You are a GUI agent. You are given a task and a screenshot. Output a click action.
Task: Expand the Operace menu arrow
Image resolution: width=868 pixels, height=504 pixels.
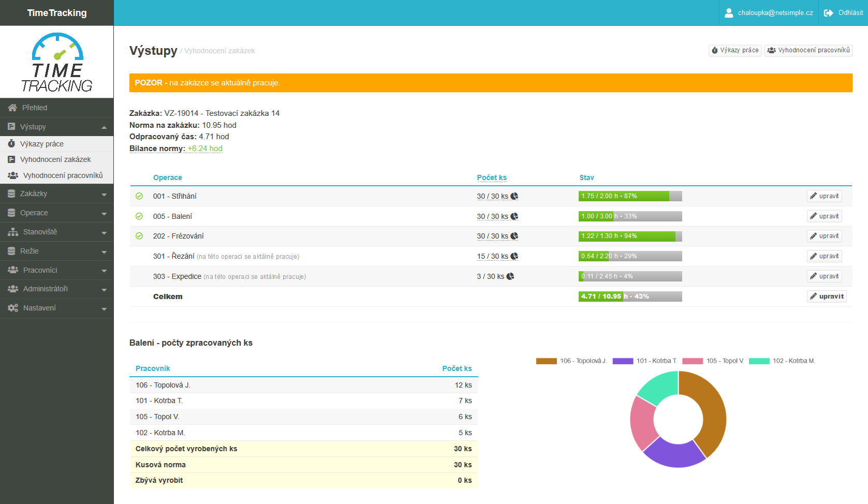[x=104, y=214]
